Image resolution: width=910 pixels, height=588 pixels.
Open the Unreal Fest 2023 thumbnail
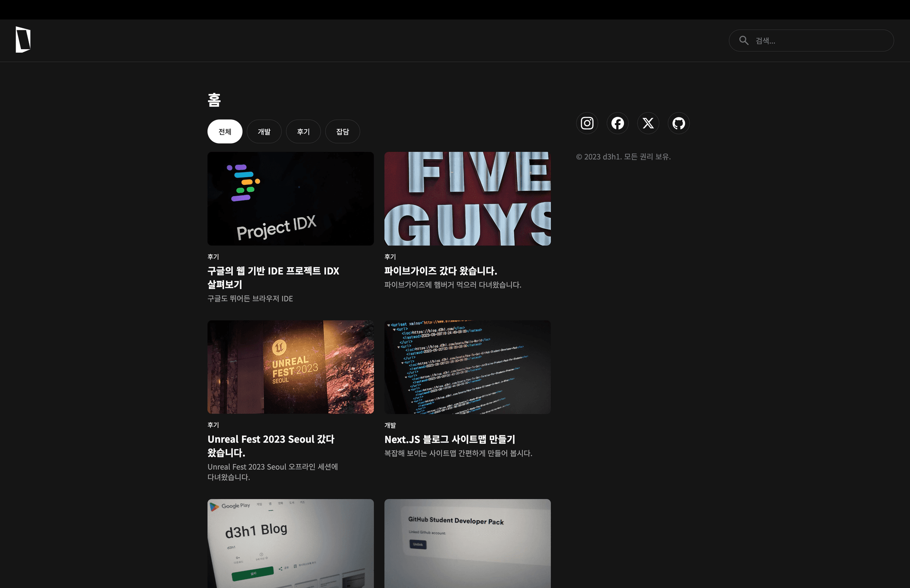(x=291, y=367)
